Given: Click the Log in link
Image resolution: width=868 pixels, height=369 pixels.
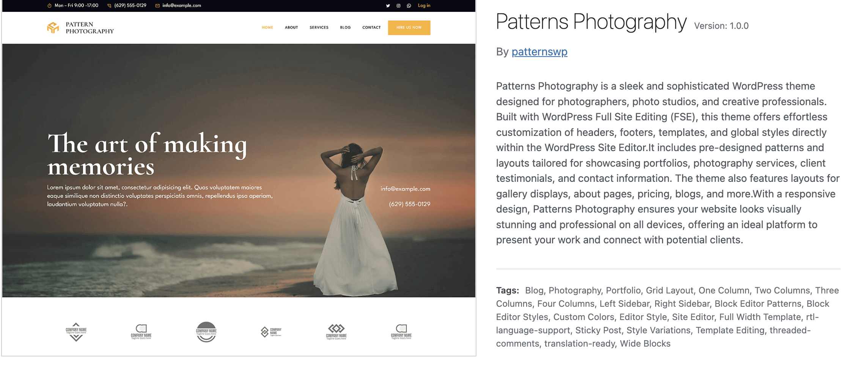Looking at the screenshot, I should tap(424, 6).
